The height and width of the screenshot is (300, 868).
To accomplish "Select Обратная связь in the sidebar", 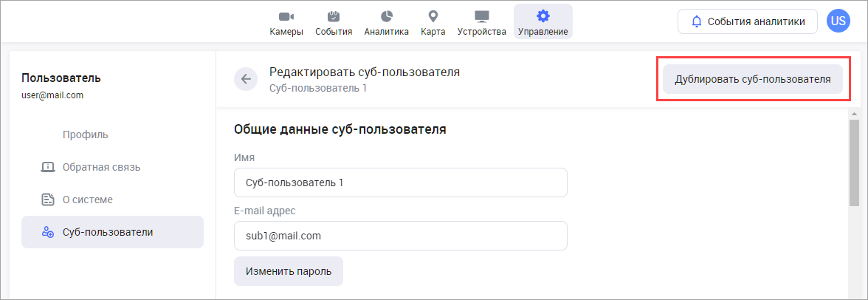I will [101, 167].
